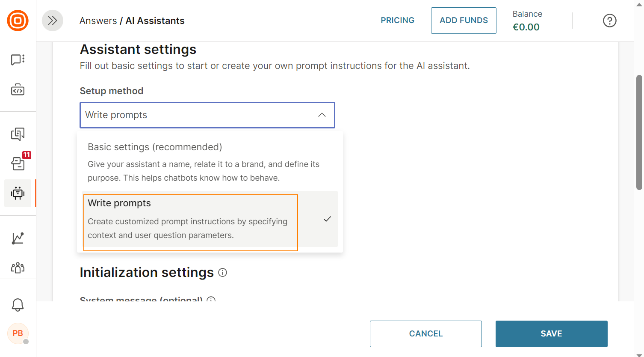Open the people icon in sidebar
The height and width of the screenshot is (357, 644).
[18, 268]
